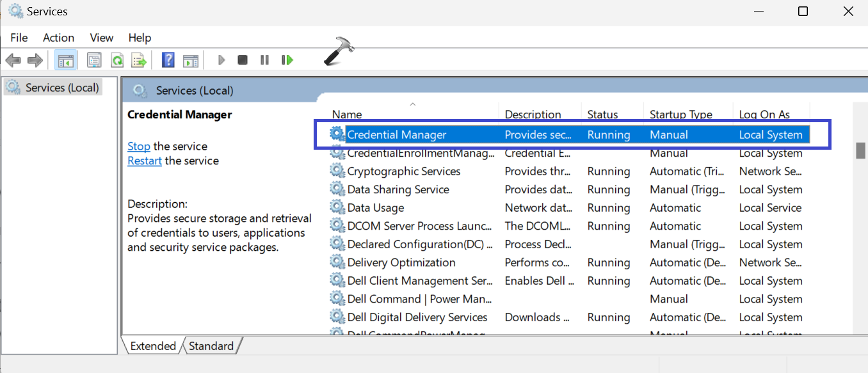Switch to the Standard tab
868x373 pixels.
(x=211, y=346)
